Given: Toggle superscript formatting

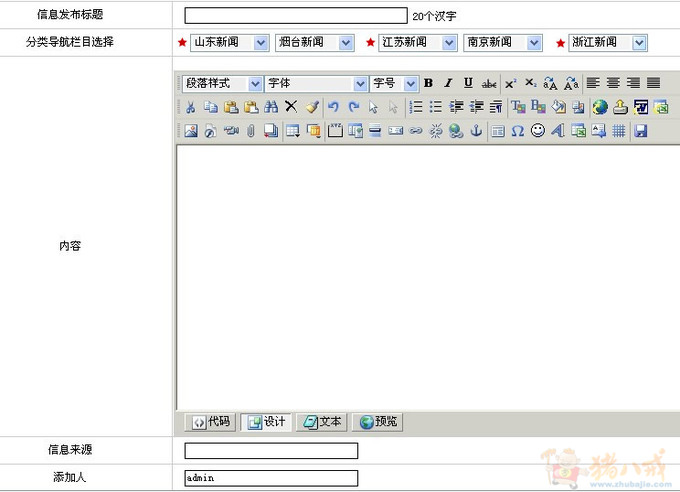Looking at the screenshot, I should pos(510,84).
